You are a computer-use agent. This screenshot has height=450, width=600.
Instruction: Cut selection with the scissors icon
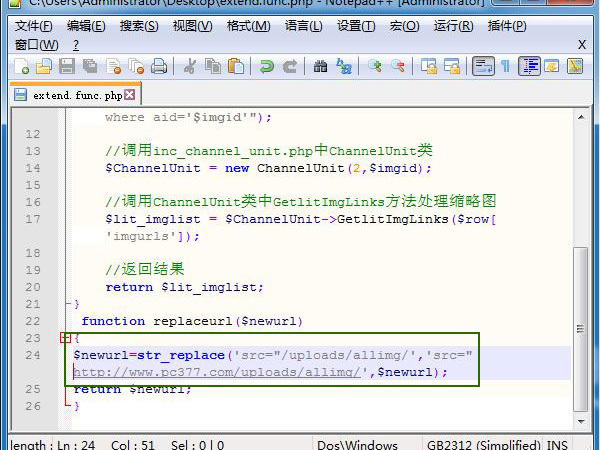(189, 66)
